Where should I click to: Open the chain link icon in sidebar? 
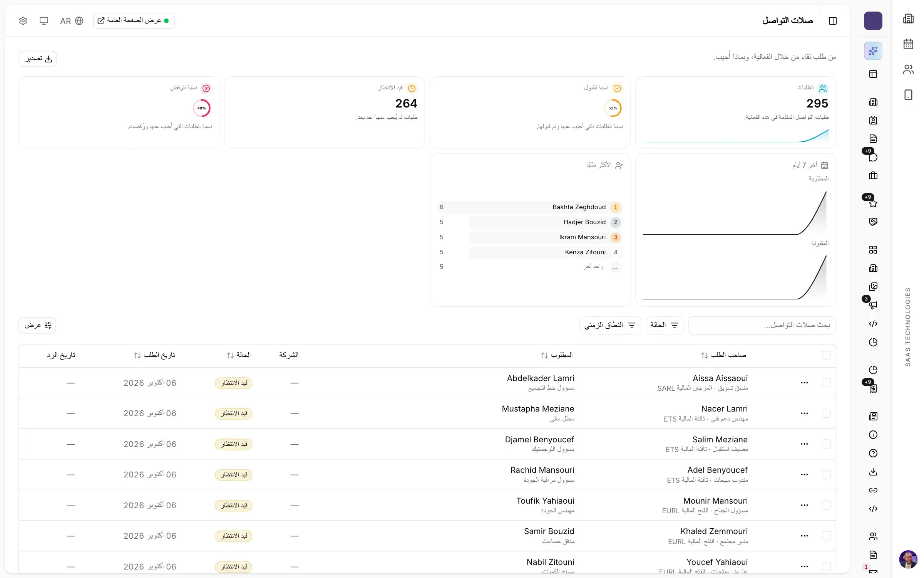[873, 490]
